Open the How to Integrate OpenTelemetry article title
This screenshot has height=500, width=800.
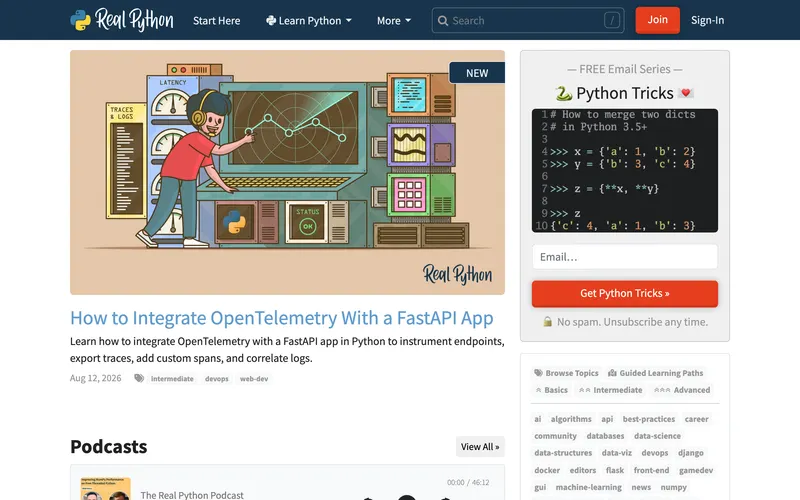[282, 318]
